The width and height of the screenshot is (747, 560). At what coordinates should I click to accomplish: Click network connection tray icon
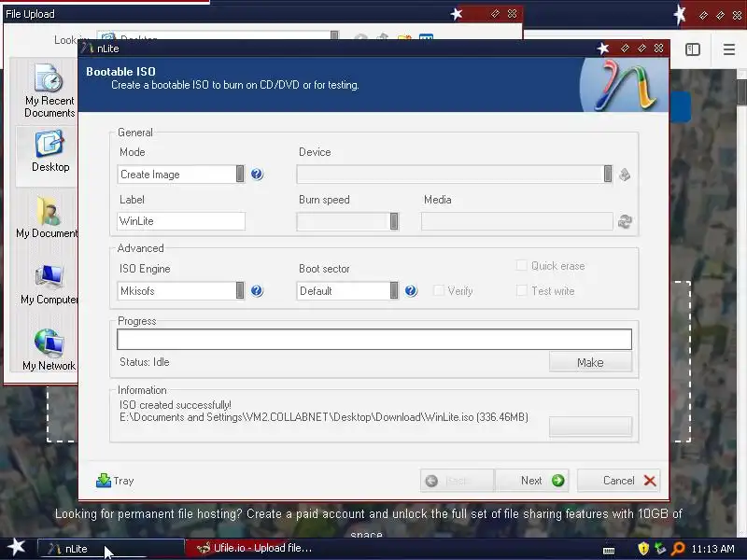click(660, 549)
